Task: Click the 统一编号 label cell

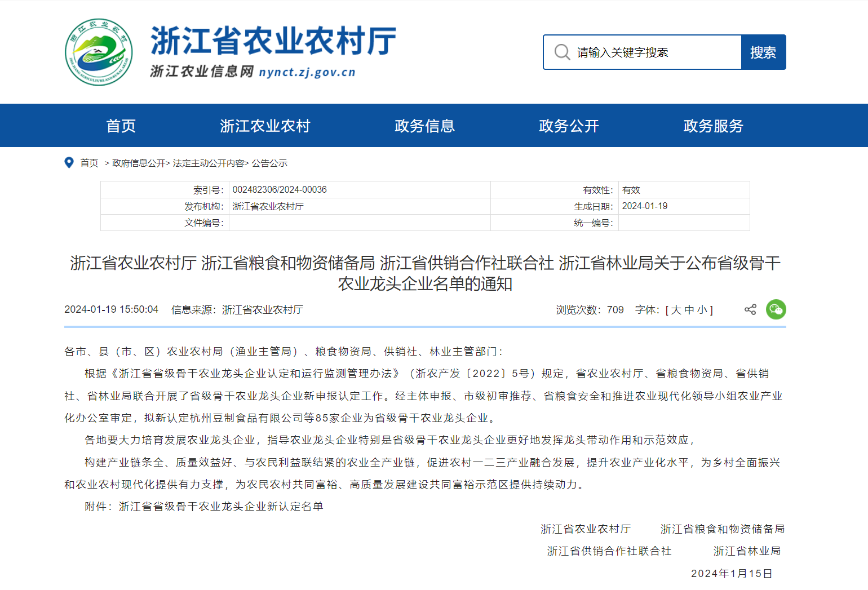Action: tap(555, 223)
